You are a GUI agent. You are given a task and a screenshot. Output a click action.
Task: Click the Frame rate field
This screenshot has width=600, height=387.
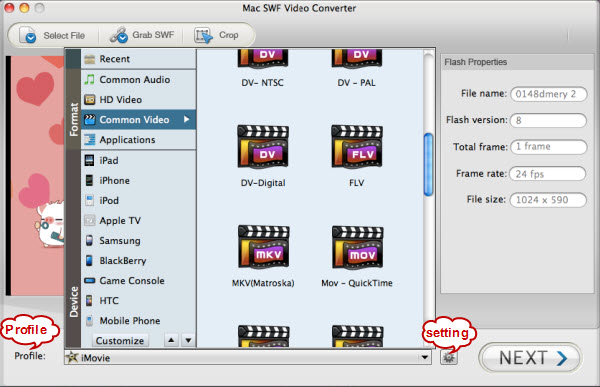(x=548, y=174)
